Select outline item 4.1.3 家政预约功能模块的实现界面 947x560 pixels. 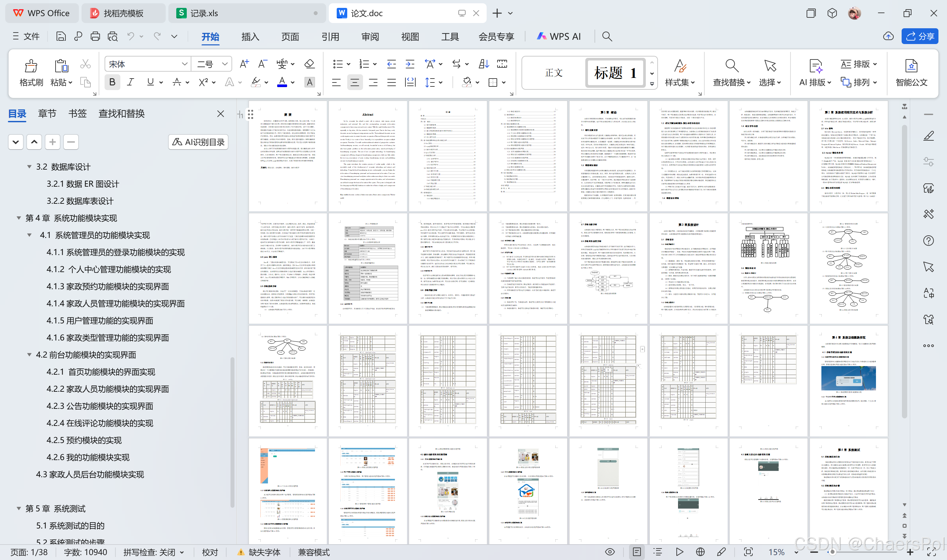point(108,286)
